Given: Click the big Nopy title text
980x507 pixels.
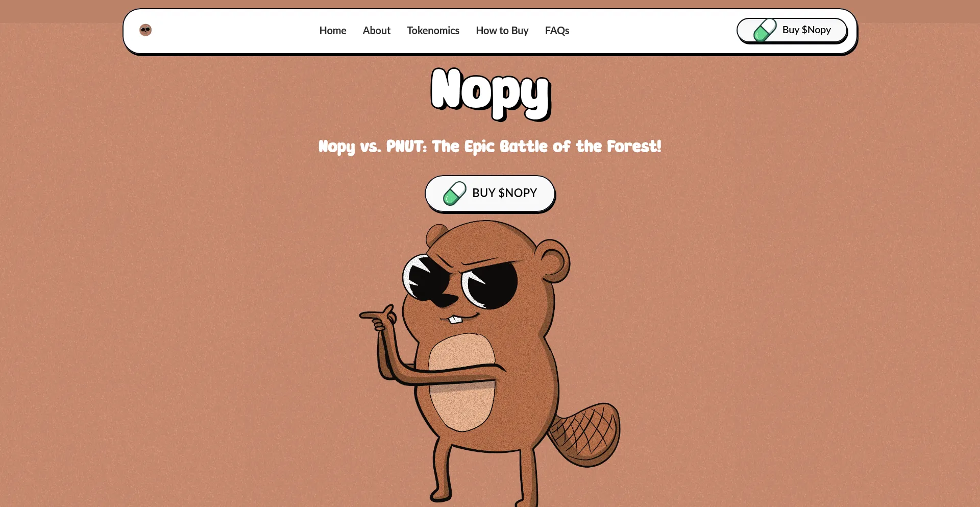Looking at the screenshot, I should 491,94.
